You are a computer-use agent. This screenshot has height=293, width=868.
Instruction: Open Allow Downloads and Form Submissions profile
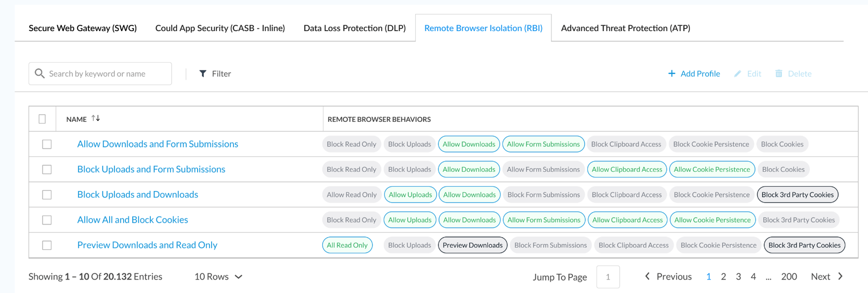158,144
